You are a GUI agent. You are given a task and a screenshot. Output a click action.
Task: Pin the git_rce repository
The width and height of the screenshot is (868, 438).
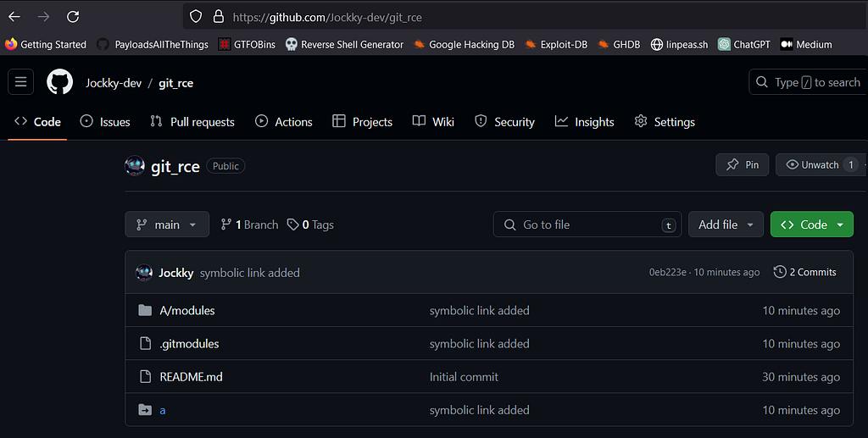(x=743, y=165)
